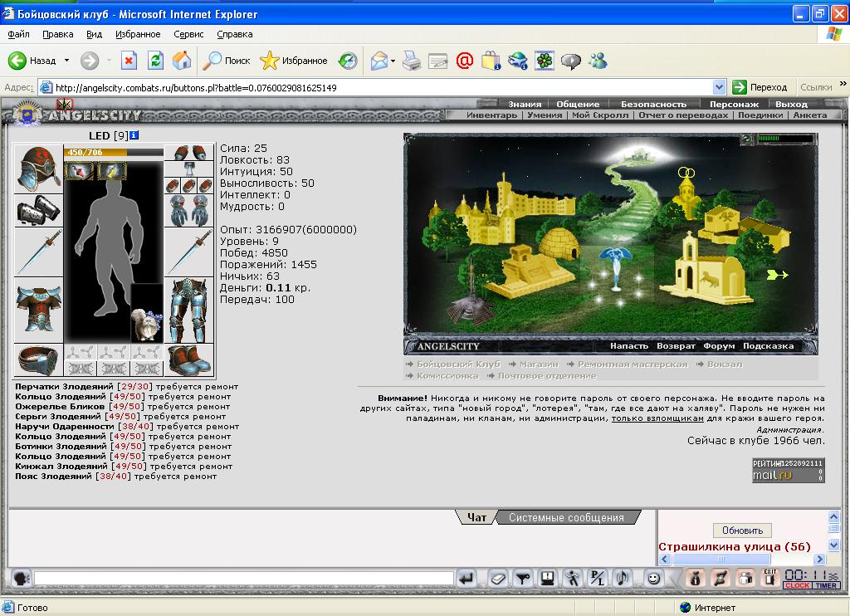
Task: Click the smiley emoticon icon in chat bar
Action: click(x=654, y=579)
